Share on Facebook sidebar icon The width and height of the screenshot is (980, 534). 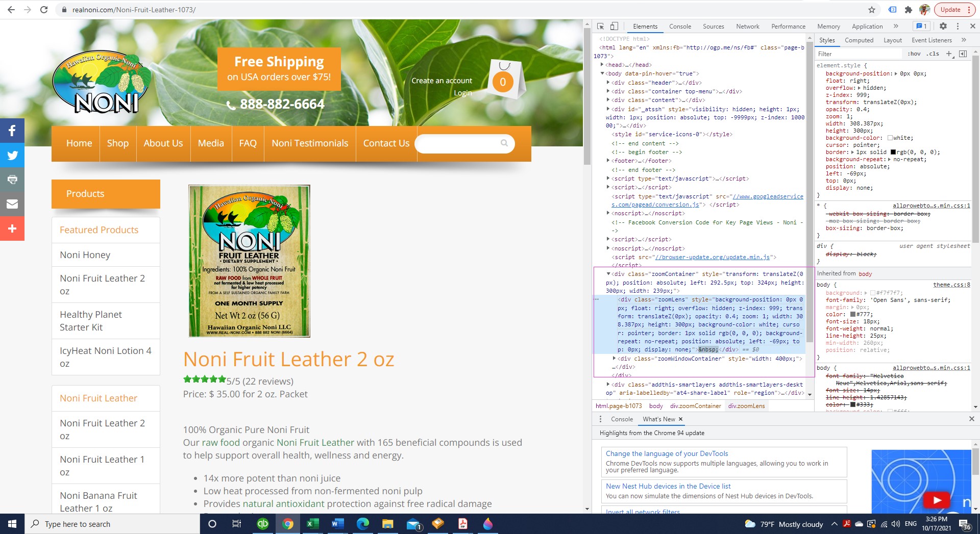(x=12, y=131)
